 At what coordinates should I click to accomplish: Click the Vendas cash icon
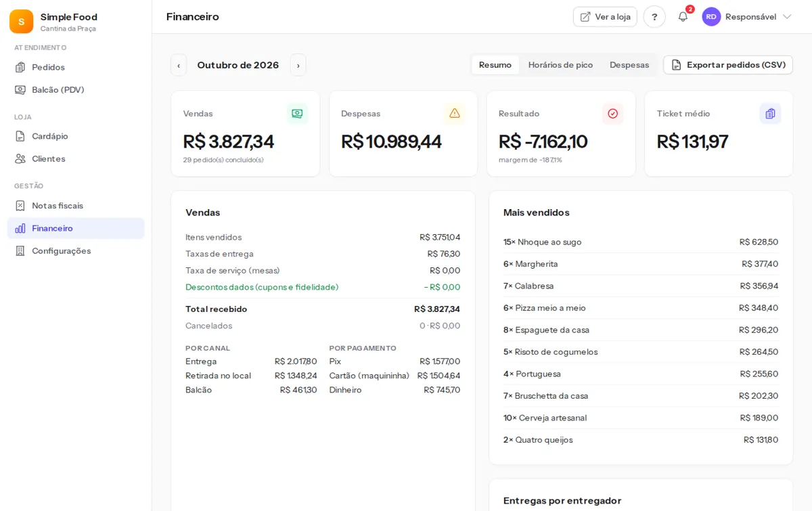coord(297,114)
